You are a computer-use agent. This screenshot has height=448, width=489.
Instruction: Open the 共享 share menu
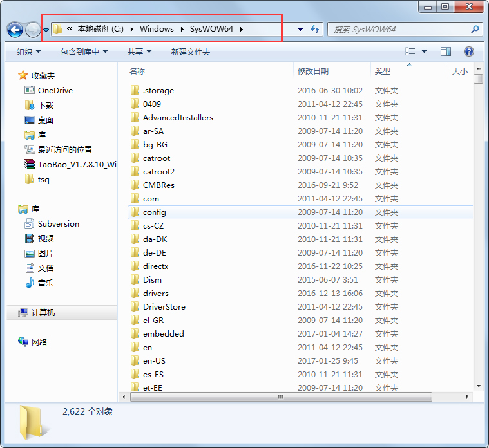click(139, 51)
